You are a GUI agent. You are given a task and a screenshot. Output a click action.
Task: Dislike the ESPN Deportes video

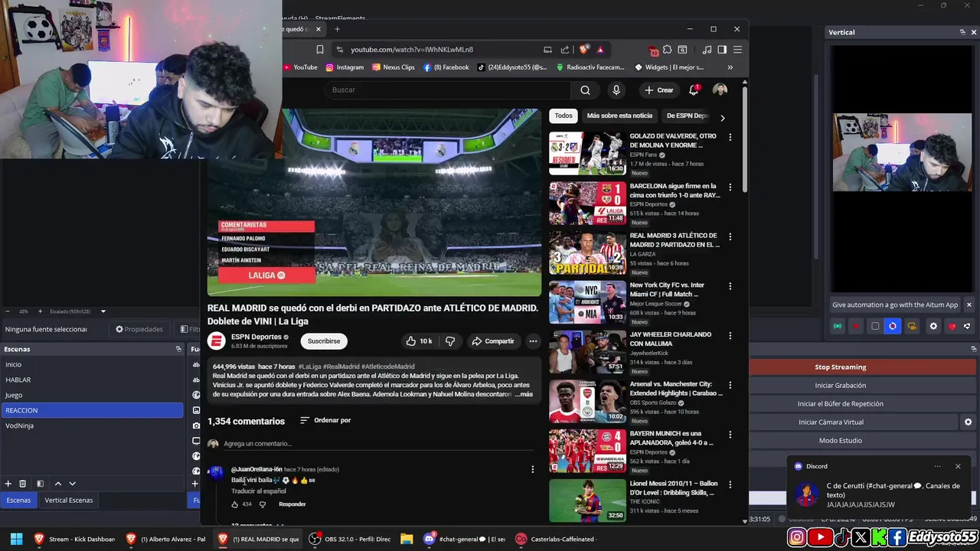pyautogui.click(x=450, y=341)
